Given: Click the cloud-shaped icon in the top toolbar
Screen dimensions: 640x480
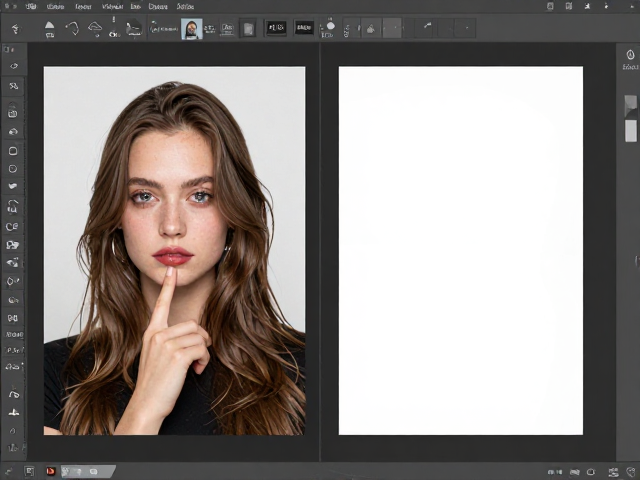Looking at the screenshot, I should [95, 28].
